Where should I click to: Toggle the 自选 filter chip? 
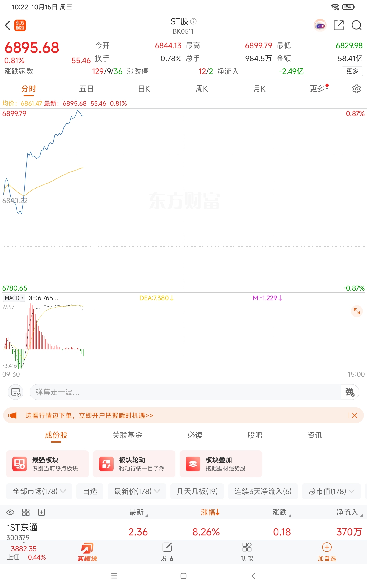pyautogui.click(x=90, y=491)
